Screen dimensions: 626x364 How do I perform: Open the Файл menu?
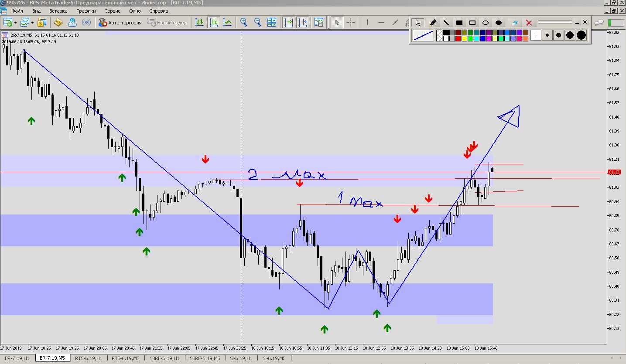[x=17, y=11]
